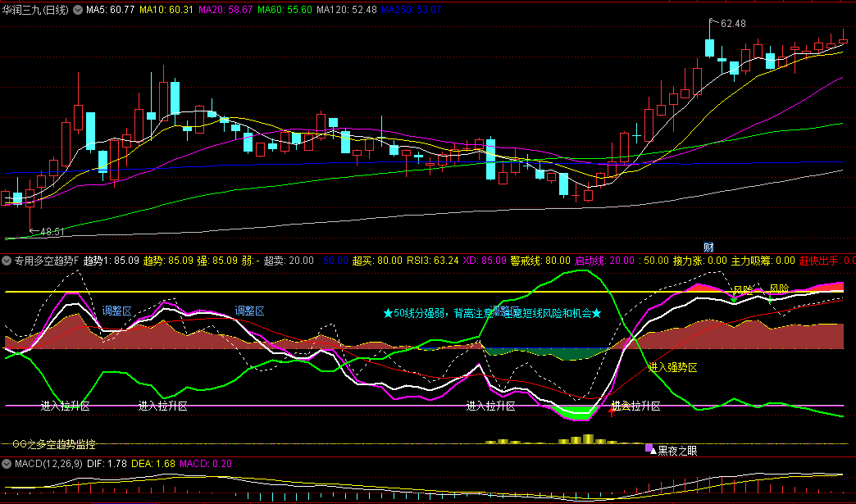
Task: Click the 华润三九(日线) stock title
Action: (x=36, y=10)
